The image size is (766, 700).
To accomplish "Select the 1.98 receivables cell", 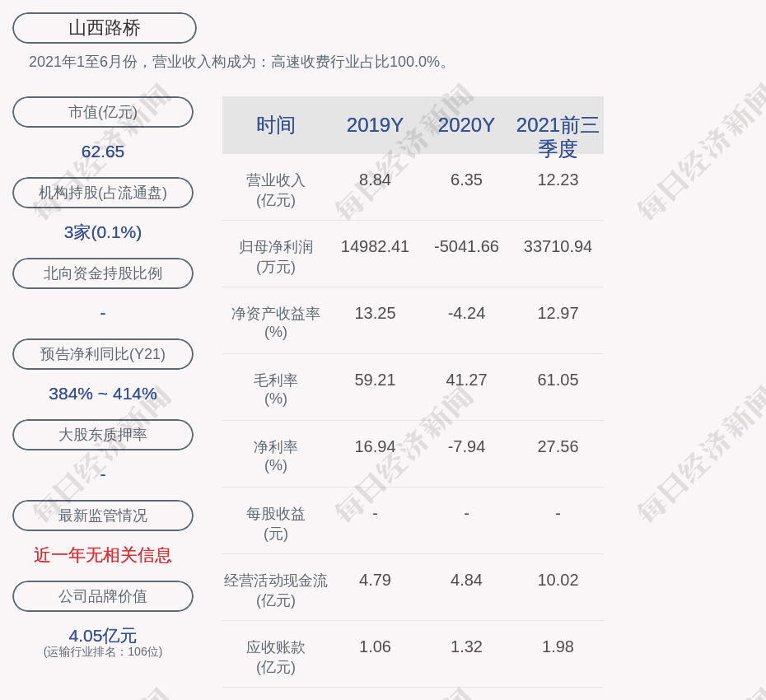I will (x=558, y=646).
